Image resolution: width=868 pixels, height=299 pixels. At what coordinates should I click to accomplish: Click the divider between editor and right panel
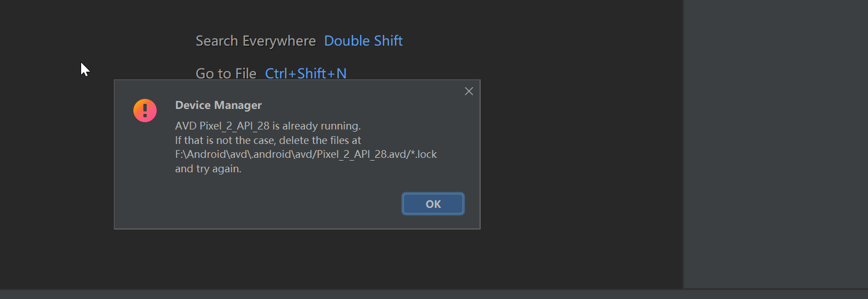click(x=683, y=144)
